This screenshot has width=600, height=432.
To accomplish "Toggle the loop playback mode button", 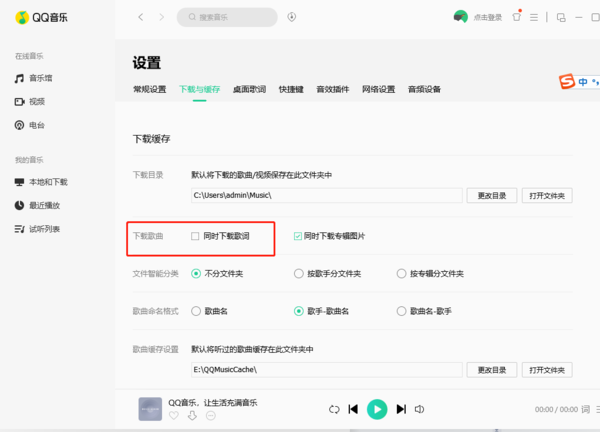I will (x=334, y=409).
